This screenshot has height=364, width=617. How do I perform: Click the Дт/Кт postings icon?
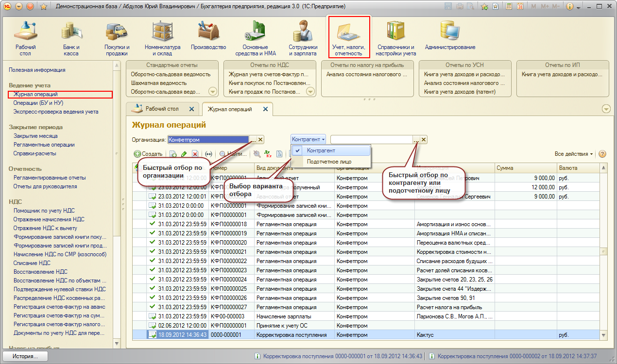click(268, 154)
